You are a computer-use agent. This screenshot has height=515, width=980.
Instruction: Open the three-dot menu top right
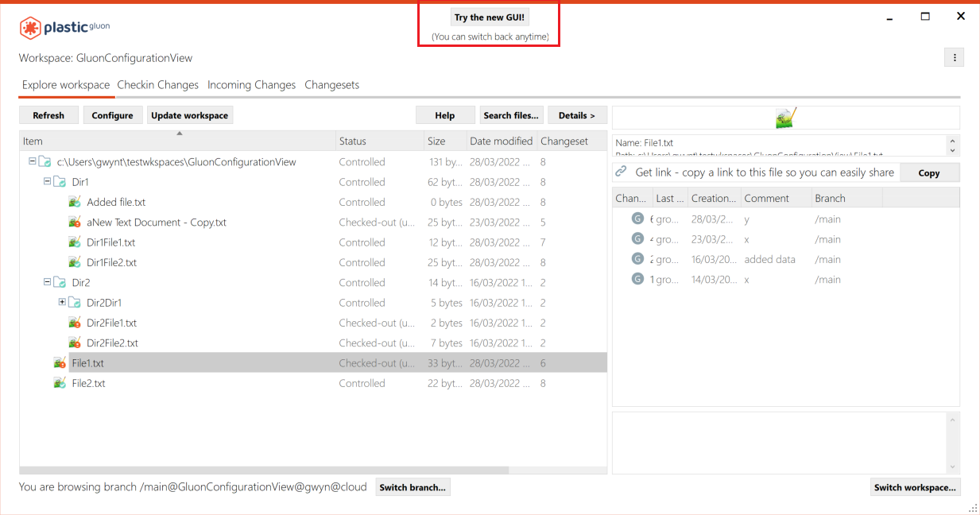(954, 56)
